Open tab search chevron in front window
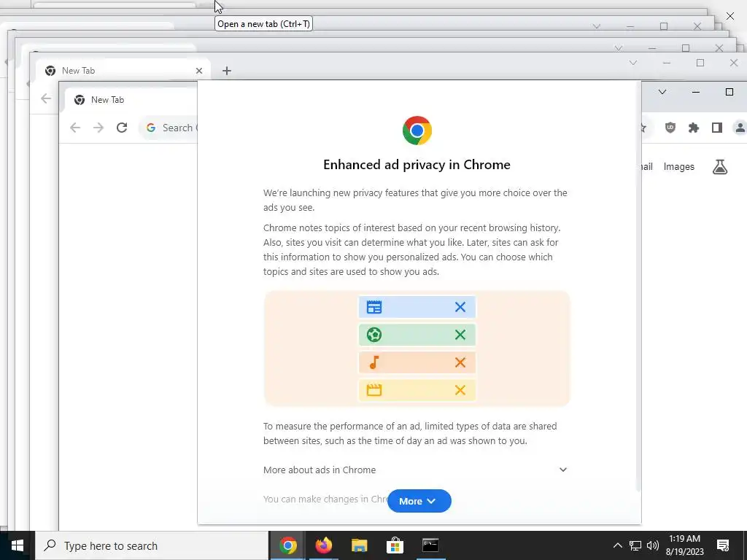The image size is (747, 560). [x=662, y=92]
